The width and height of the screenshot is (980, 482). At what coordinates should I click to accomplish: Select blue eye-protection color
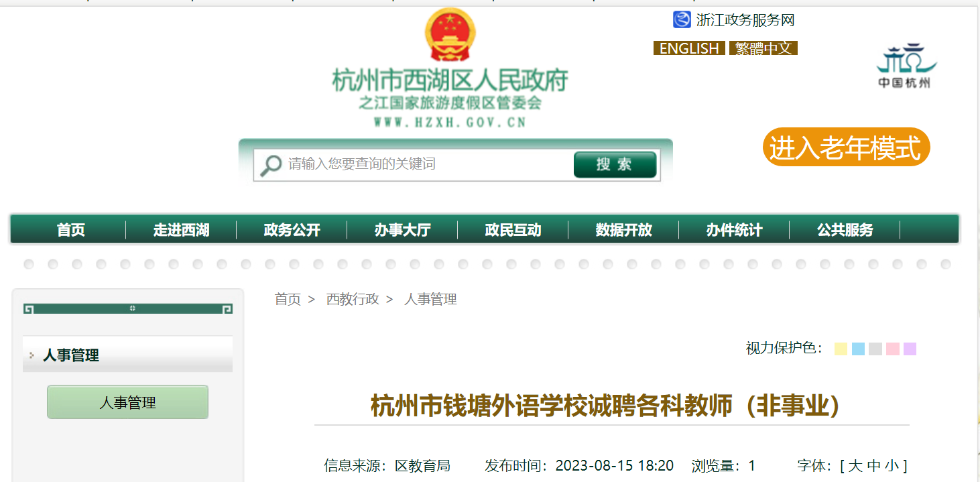[858, 349]
